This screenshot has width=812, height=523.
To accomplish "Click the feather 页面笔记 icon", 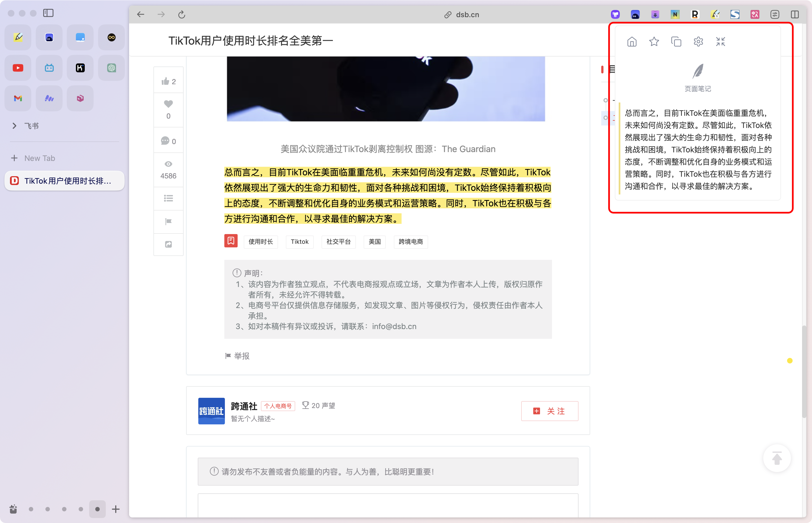I will click(698, 71).
